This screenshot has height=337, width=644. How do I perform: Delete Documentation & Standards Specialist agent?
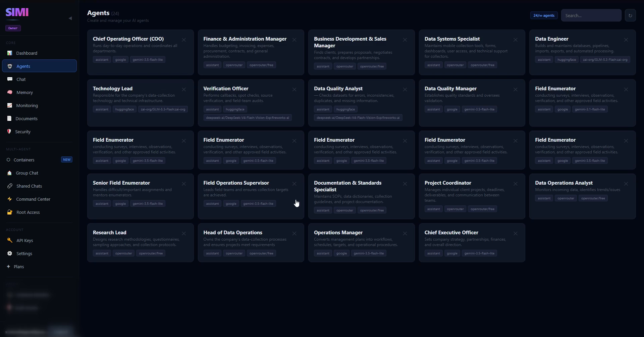click(405, 184)
